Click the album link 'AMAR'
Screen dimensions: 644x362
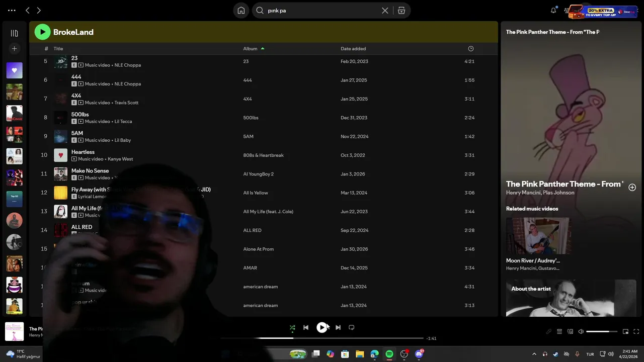[250, 268]
